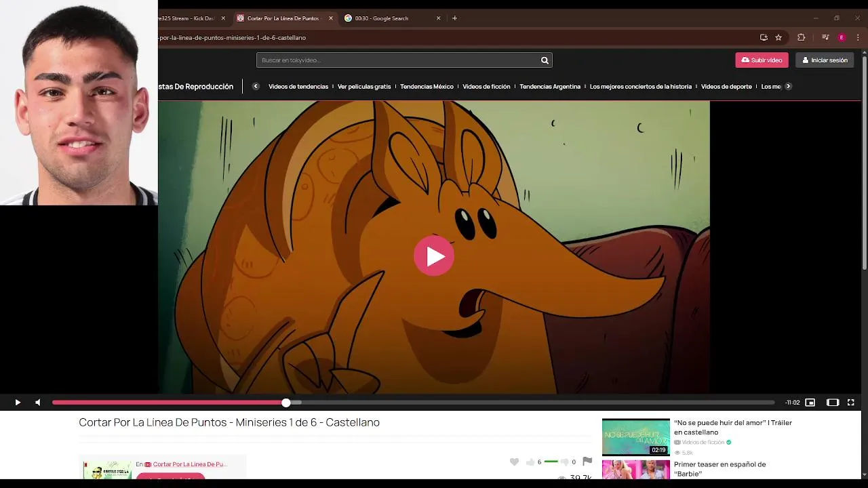Open the Chrome profile avatar 'E'
The image size is (868, 488).
coord(842,38)
